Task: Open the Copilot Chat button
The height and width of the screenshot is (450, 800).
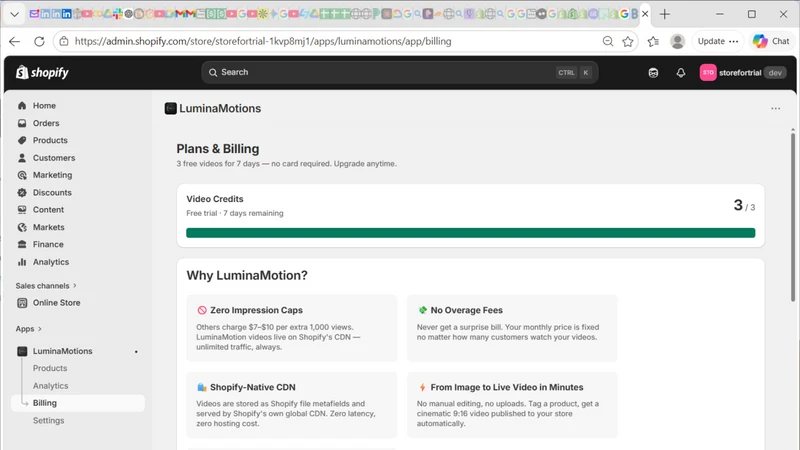Action: click(771, 41)
